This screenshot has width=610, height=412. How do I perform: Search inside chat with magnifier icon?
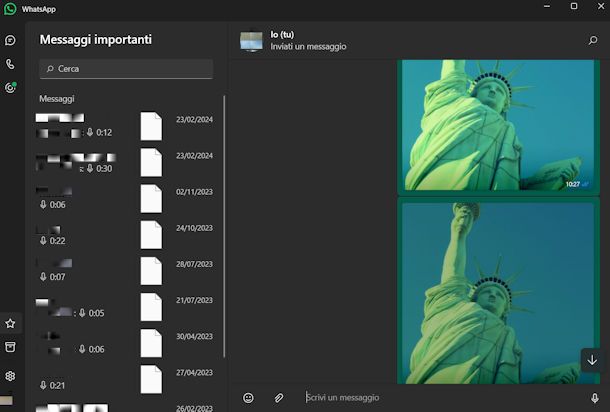coord(592,40)
